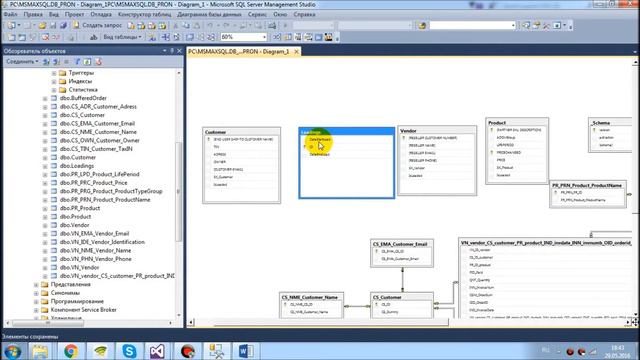The width and height of the screenshot is (640, 360).
Task: Open the Сервис menu
Action: (x=257, y=14)
